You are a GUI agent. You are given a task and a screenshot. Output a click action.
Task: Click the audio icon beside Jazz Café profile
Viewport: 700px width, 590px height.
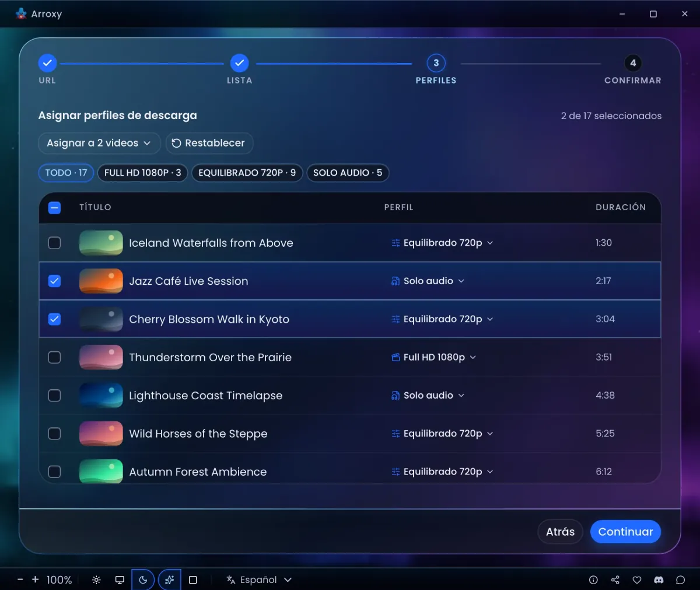click(395, 281)
